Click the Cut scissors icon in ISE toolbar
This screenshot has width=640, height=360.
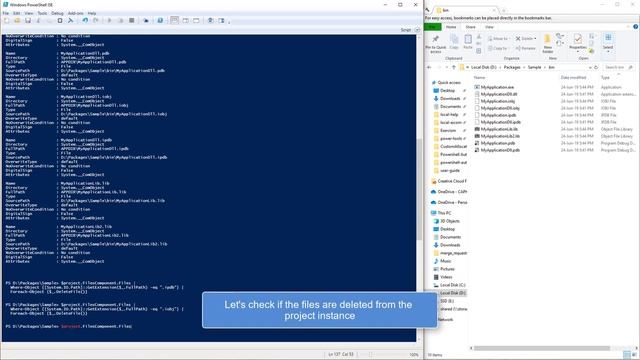[x=39, y=20]
